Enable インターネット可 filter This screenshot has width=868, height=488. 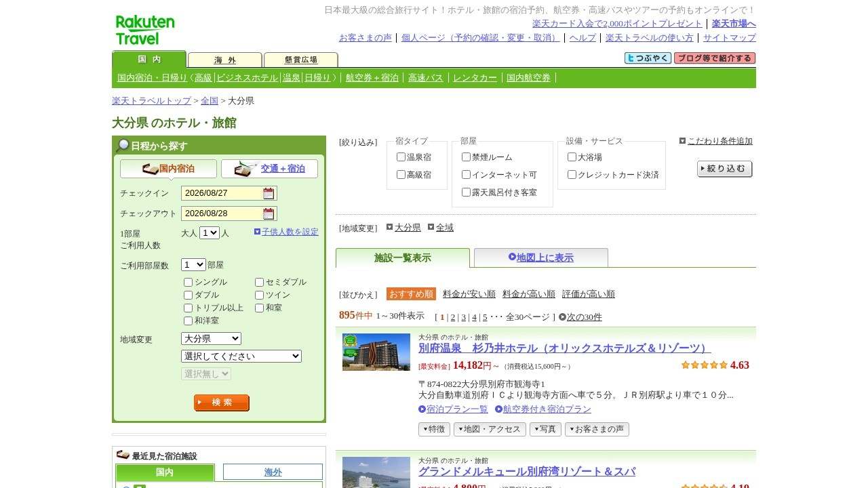pos(466,175)
